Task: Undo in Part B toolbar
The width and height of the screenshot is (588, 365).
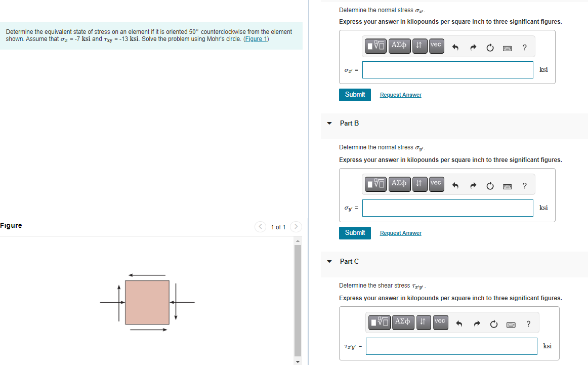Action: [455, 186]
